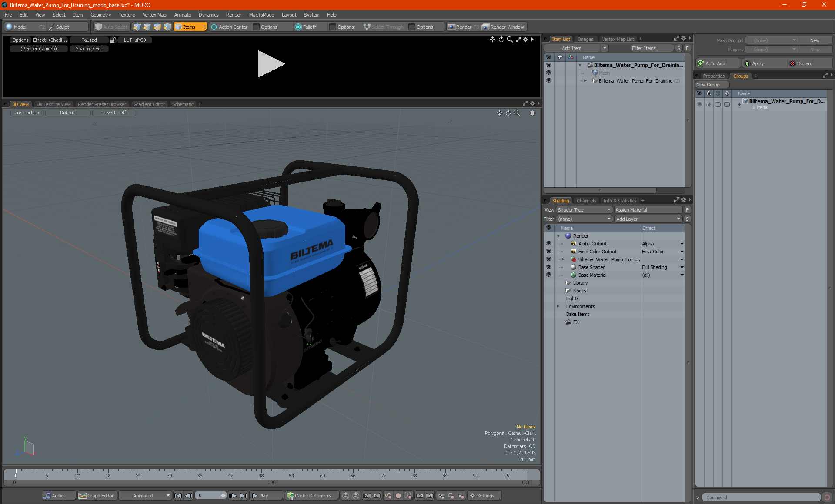Screen dimensions: 835x504
Task: Click the Auto Add button
Action: coord(718,63)
